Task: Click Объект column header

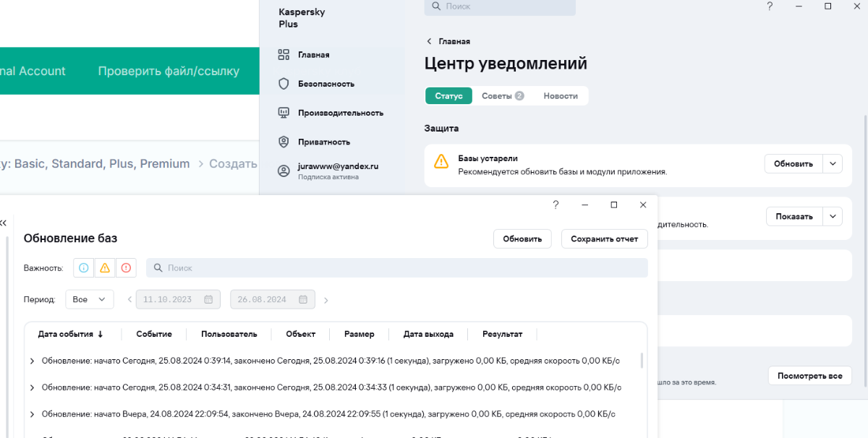Action: click(x=300, y=335)
